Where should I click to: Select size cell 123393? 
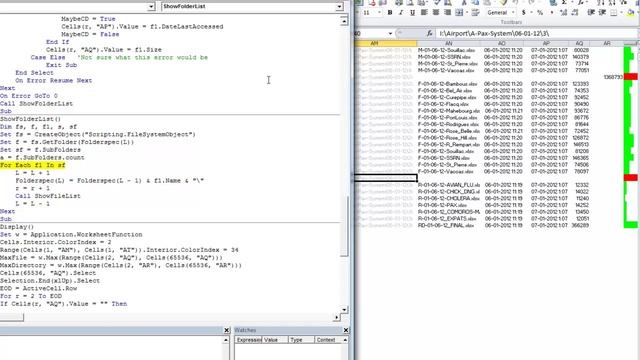[x=579, y=84]
